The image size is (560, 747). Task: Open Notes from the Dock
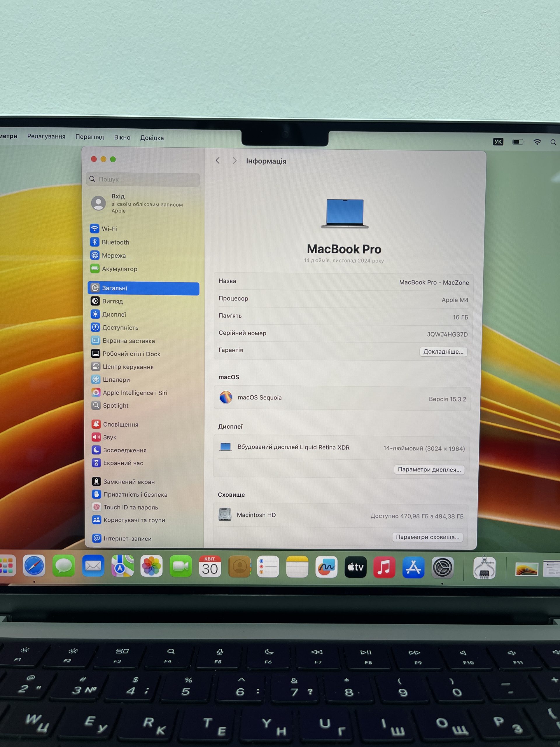[x=297, y=567]
